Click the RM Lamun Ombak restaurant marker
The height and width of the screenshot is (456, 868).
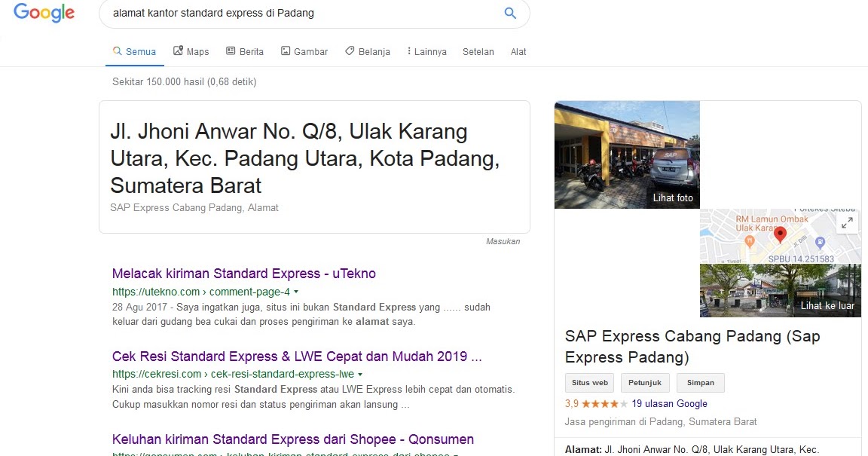pos(749,241)
